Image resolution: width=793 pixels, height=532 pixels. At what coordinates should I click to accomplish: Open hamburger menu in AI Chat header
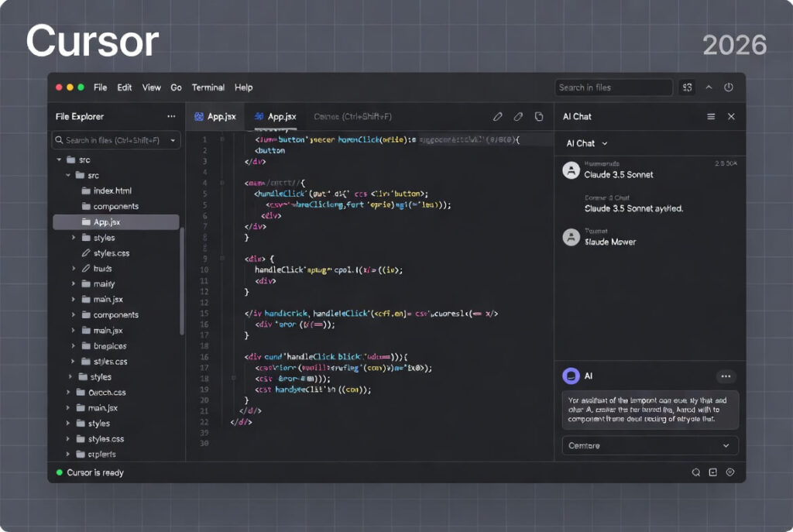point(711,116)
